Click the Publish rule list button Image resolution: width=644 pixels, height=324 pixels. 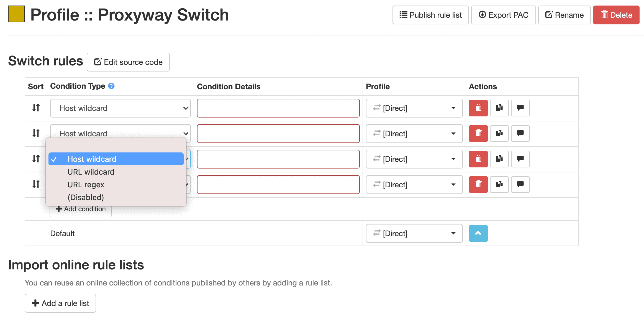(430, 15)
